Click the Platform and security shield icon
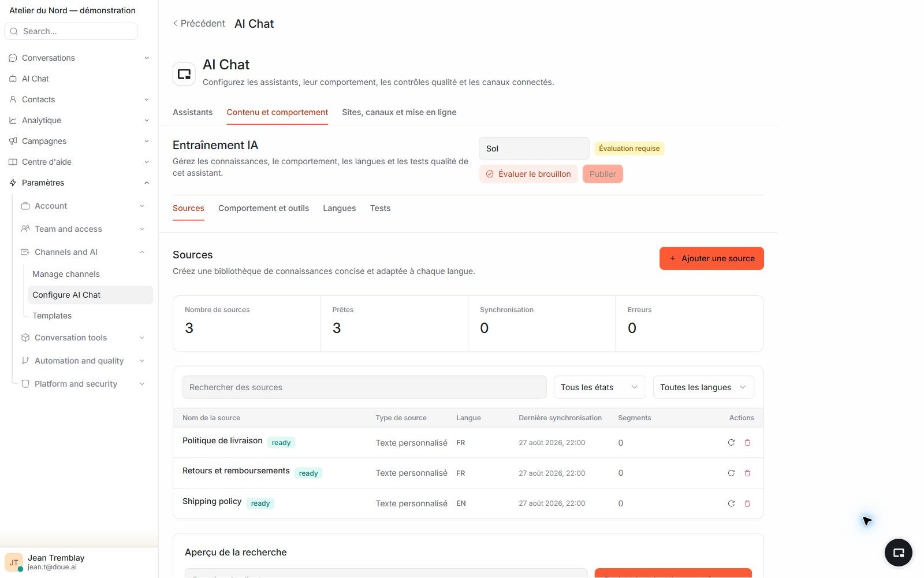Viewport: 924px width, 578px height. point(25,384)
